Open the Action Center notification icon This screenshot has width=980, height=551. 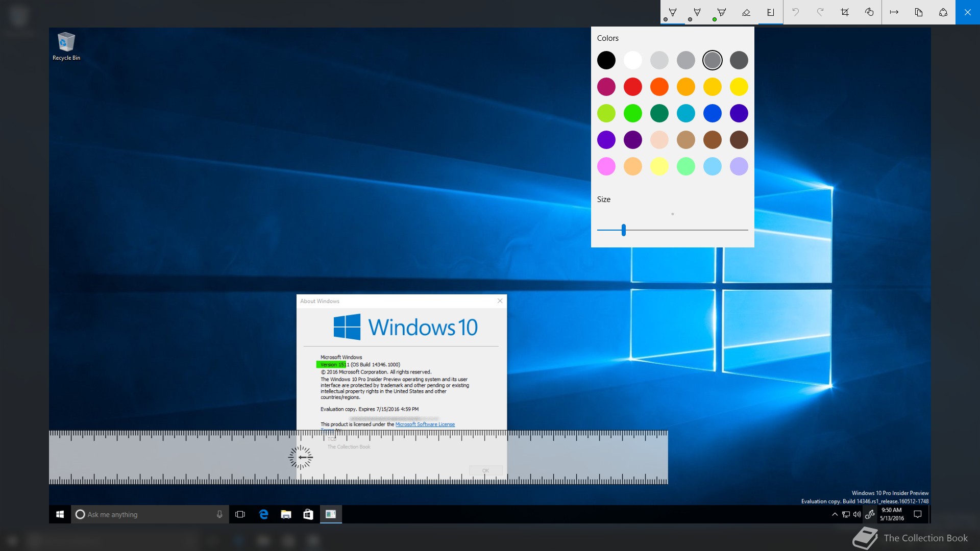[x=918, y=514]
